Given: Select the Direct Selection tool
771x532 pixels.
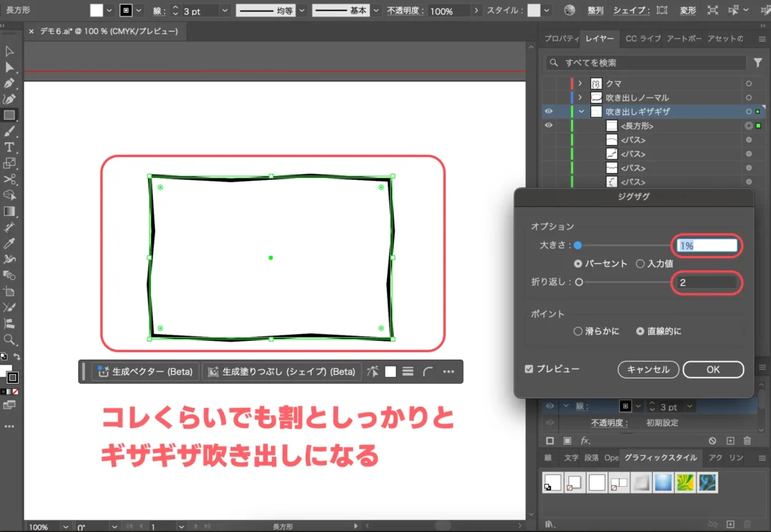Looking at the screenshot, I should pos(10,67).
